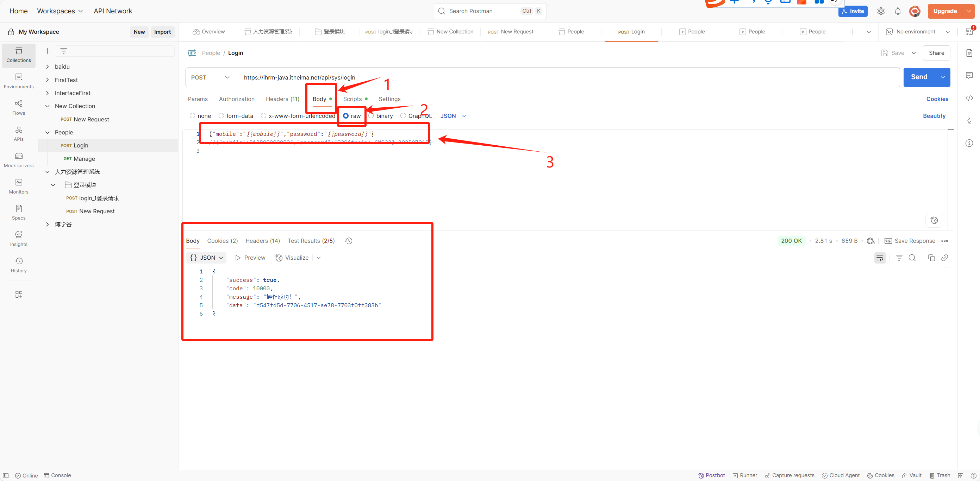Open the notifications bell icon
Viewport: 980px width, 481px height.
pyautogui.click(x=898, y=11)
